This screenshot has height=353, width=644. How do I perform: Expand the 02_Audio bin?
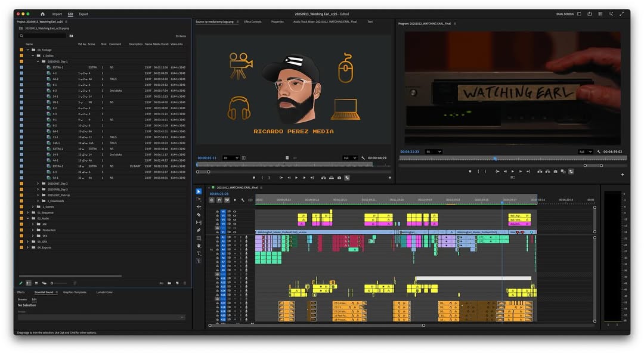click(x=27, y=218)
